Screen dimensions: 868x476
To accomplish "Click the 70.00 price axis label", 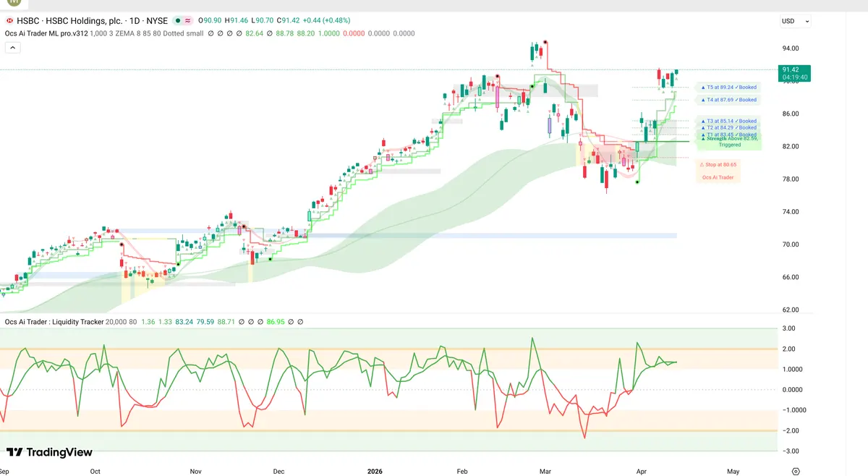I will point(789,245).
